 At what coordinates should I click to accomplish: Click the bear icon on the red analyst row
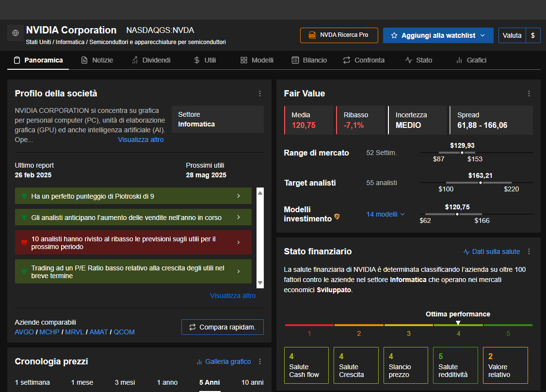click(x=24, y=242)
